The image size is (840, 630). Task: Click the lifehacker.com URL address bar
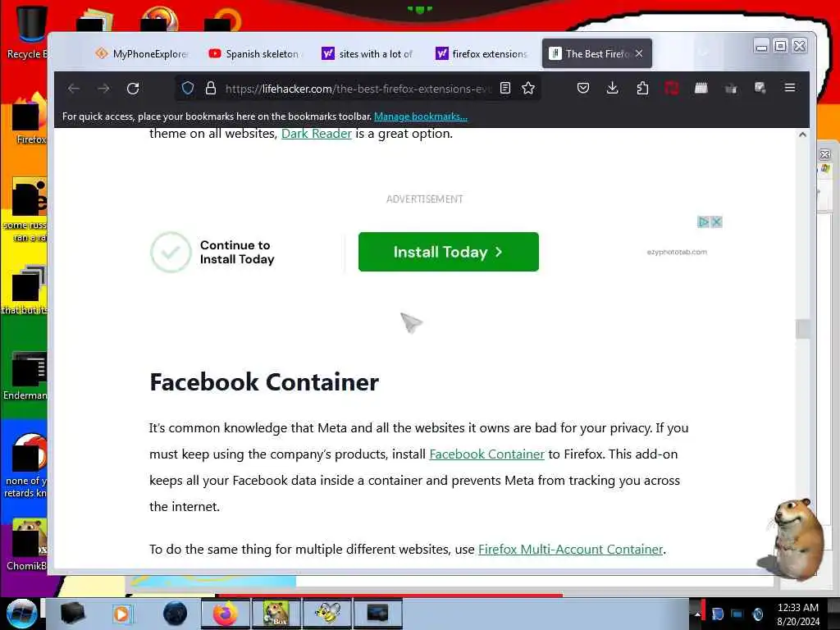(x=358, y=89)
